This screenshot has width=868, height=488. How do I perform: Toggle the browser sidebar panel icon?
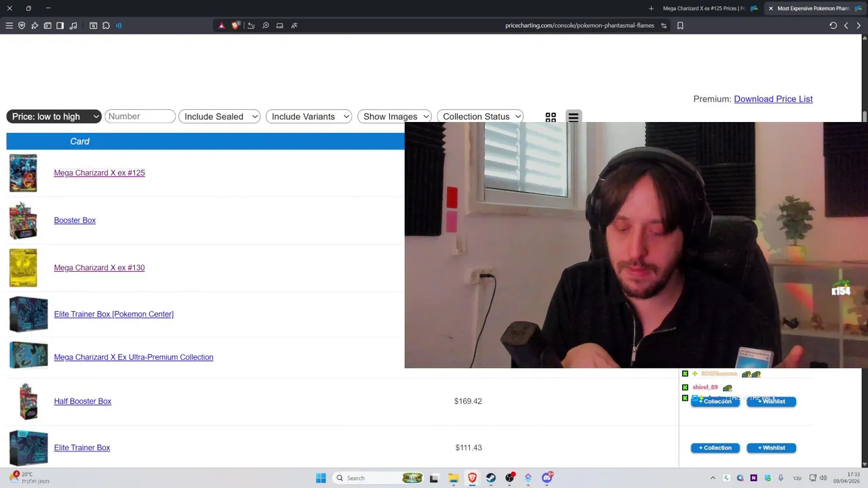(x=60, y=26)
